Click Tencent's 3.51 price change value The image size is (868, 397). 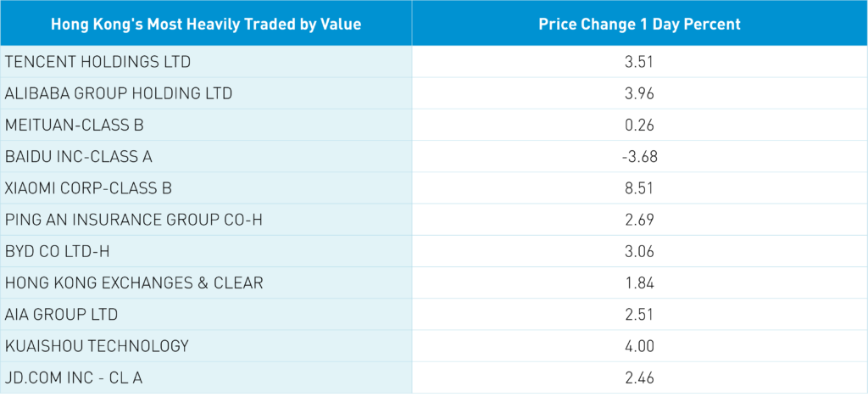(639, 61)
